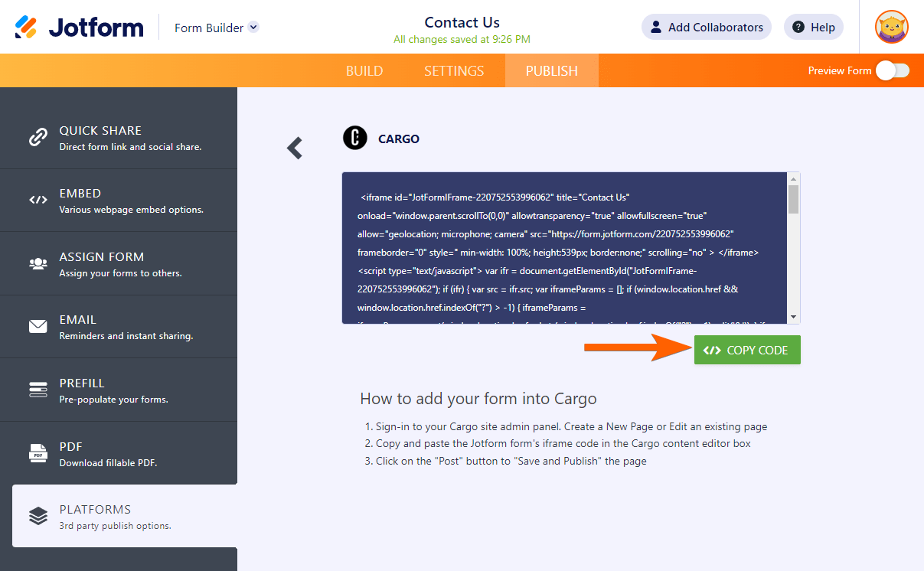This screenshot has height=571, width=924.
Task: Click the COPY CODE button
Action: (747, 350)
